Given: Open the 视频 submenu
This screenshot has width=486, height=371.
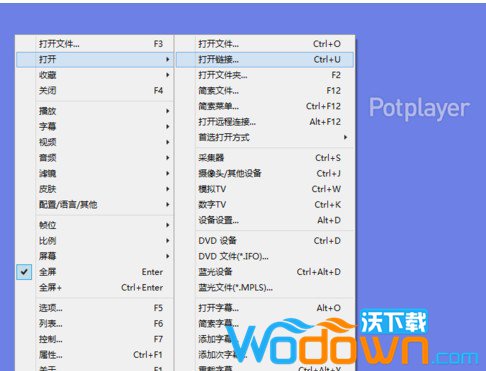Looking at the screenshot, I should click(95, 142).
